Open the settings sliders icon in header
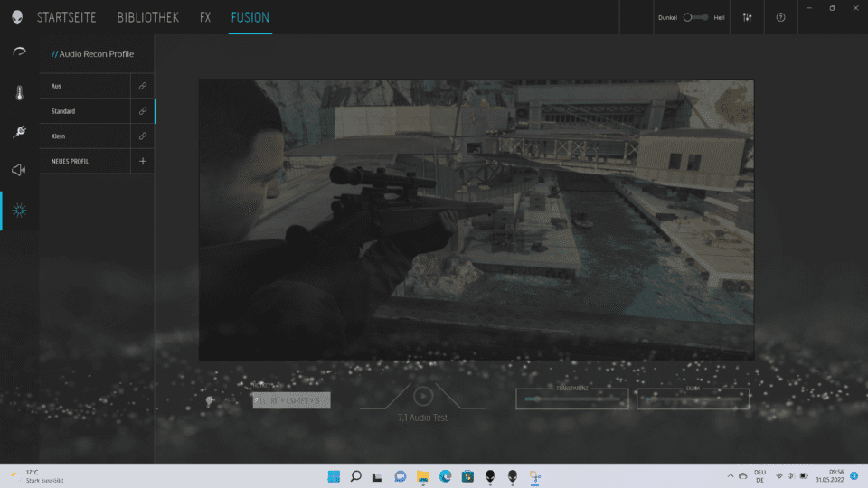868x488 pixels. [x=747, y=17]
